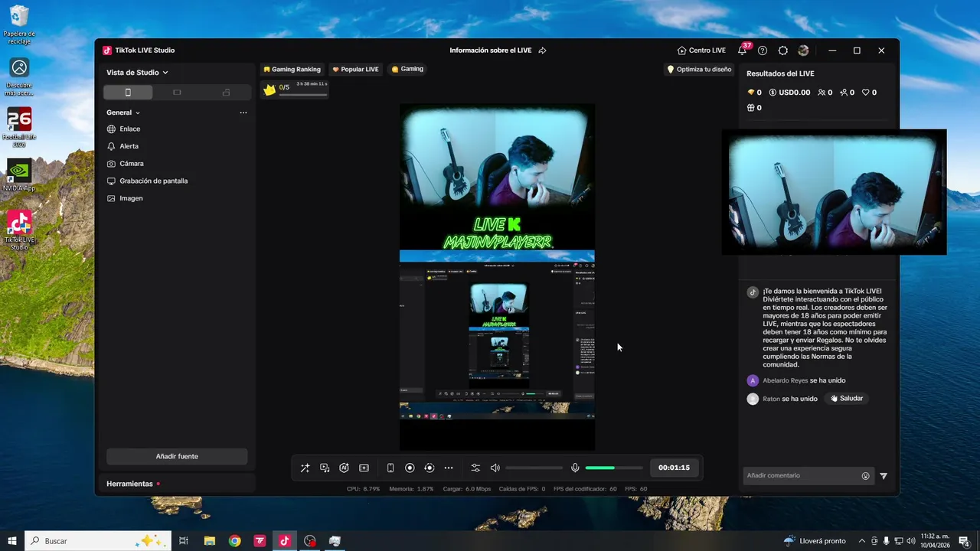980x551 pixels.
Task: Adjust the green microphone level slider
Action: 614,468
